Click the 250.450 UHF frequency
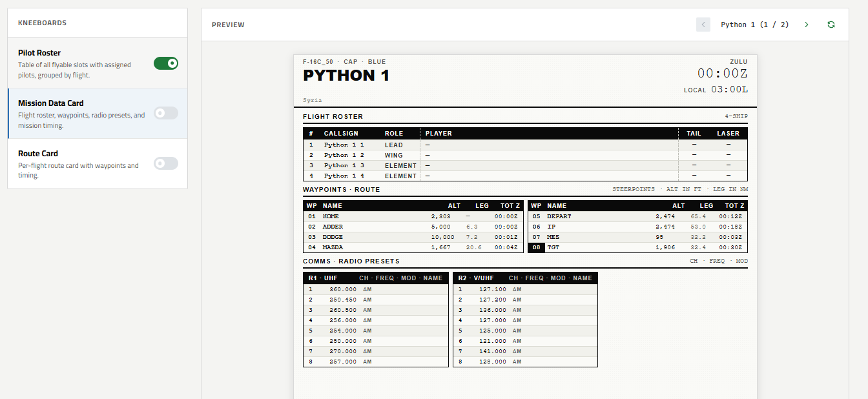The image size is (868, 399). tap(342, 300)
